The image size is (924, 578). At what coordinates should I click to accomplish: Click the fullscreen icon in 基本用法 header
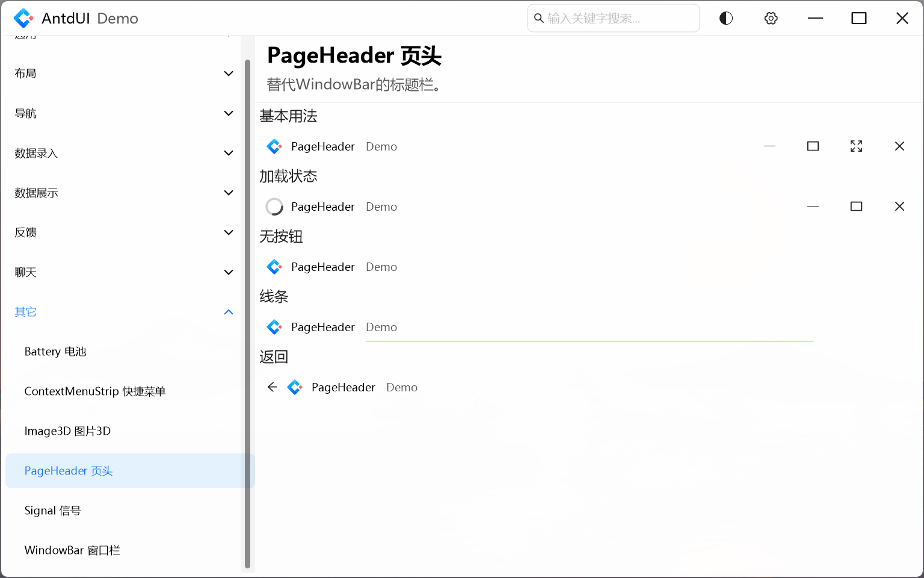click(x=856, y=146)
